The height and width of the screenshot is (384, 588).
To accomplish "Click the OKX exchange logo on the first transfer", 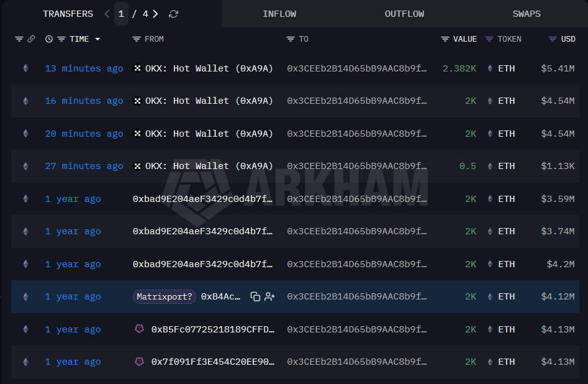I will [137, 68].
